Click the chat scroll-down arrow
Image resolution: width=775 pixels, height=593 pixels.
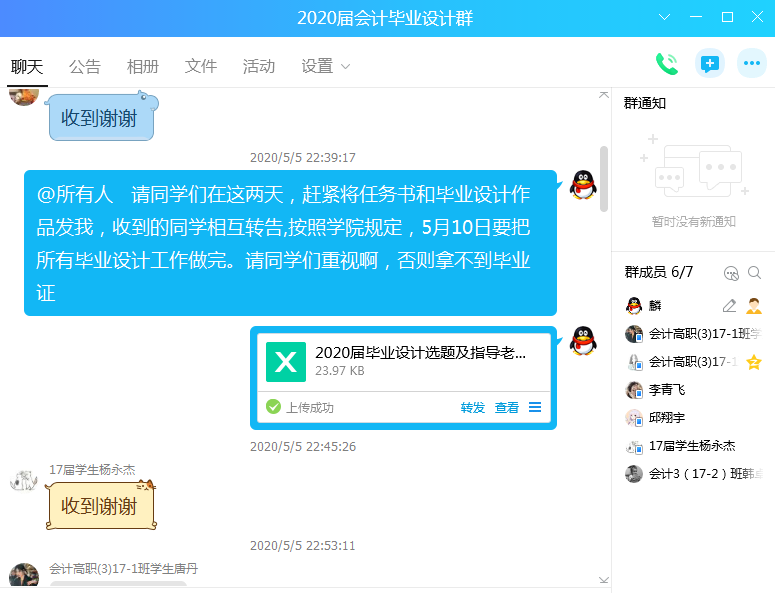click(x=603, y=580)
